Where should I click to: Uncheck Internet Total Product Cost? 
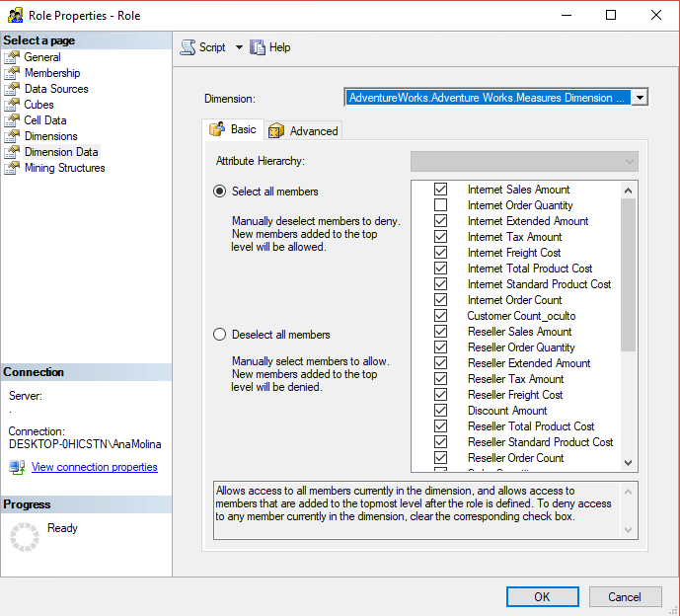tap(440, 269)
